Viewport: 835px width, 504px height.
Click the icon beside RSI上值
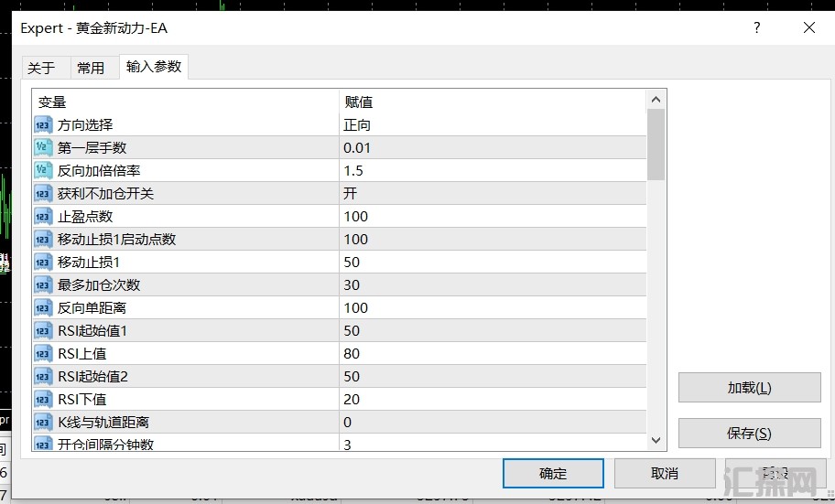coord(43,354)
